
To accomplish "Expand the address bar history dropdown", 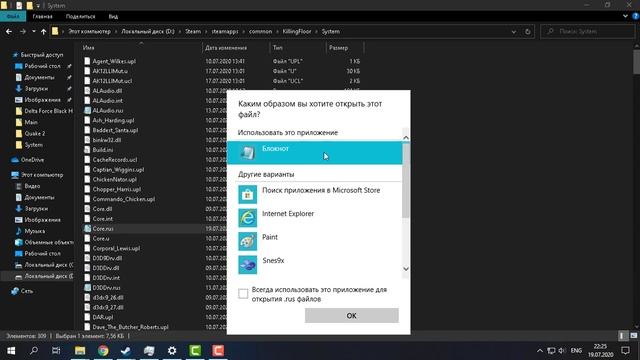I will click(513, 31).
